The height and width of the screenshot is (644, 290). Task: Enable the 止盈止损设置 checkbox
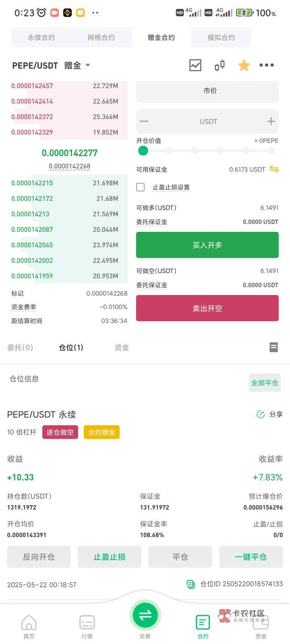tap(141, 187)
